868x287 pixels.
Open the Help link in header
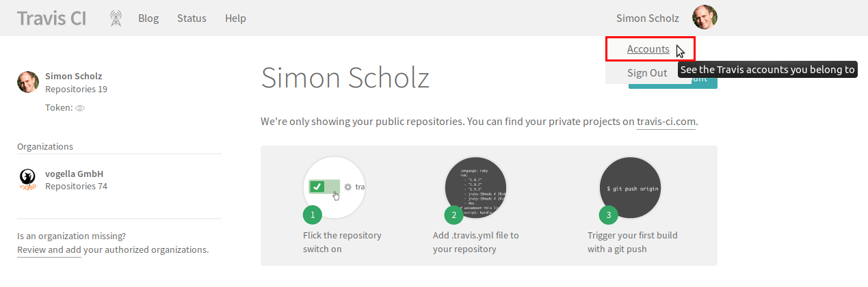[235, 18]
